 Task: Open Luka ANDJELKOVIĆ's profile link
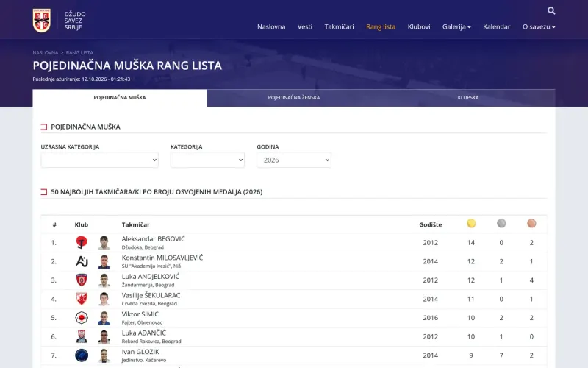[x=151, y=277]
